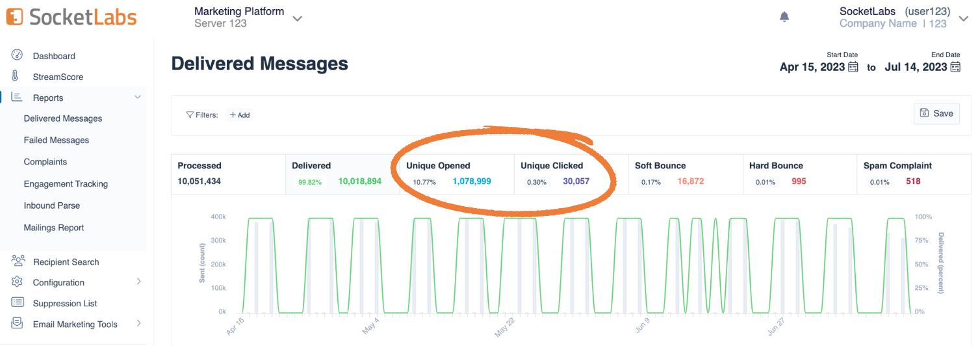Click the StreamScore thermometer icon
This screenshot has width=980, height=346.
point(15,76)
